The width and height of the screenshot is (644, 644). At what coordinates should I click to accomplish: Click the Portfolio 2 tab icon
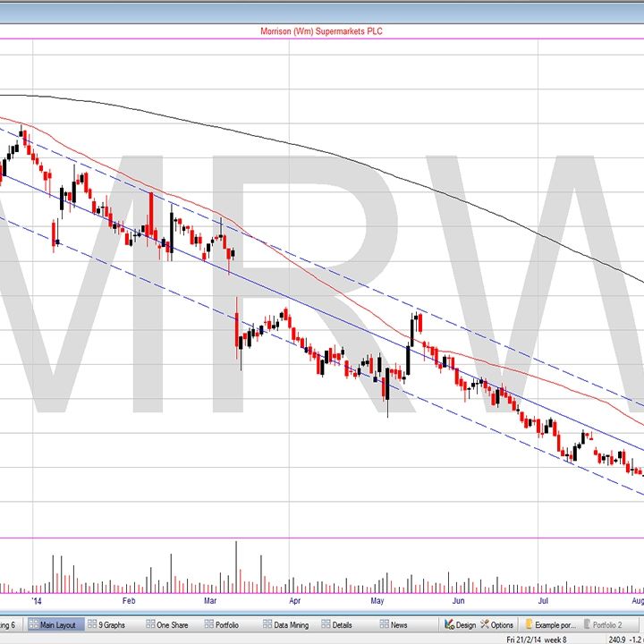tap(588, 624)
